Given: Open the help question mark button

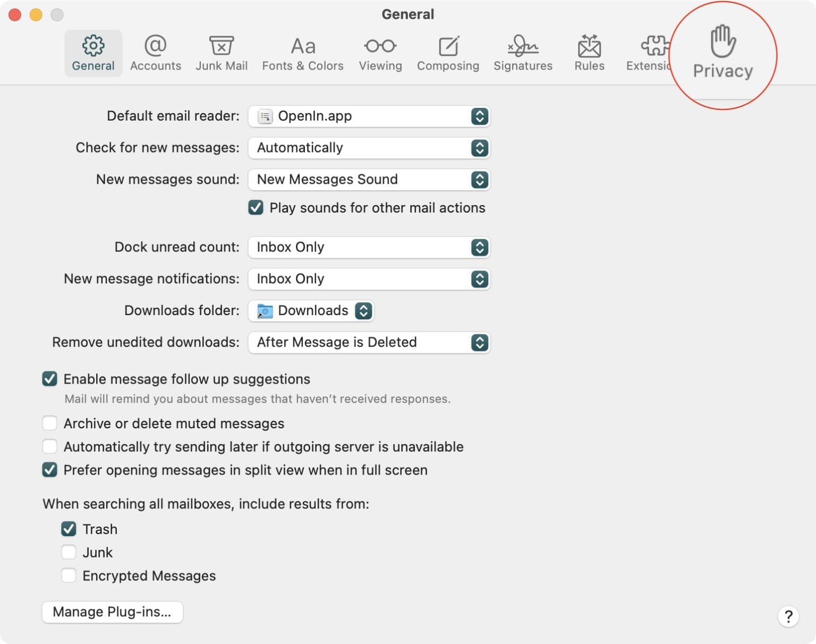Looking at the screenshot, I should (788, 617).
